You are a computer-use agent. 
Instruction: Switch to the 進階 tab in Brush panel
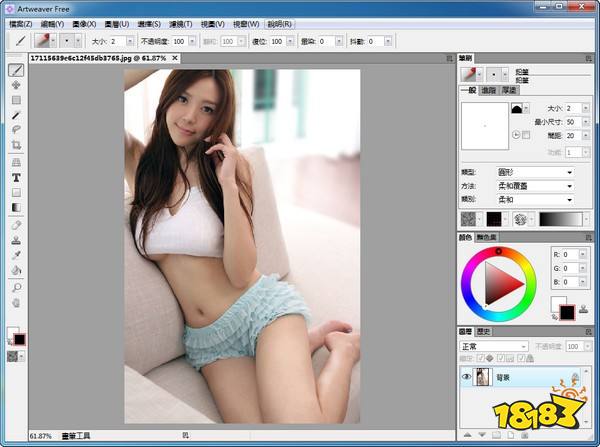(x=489, y=90)
